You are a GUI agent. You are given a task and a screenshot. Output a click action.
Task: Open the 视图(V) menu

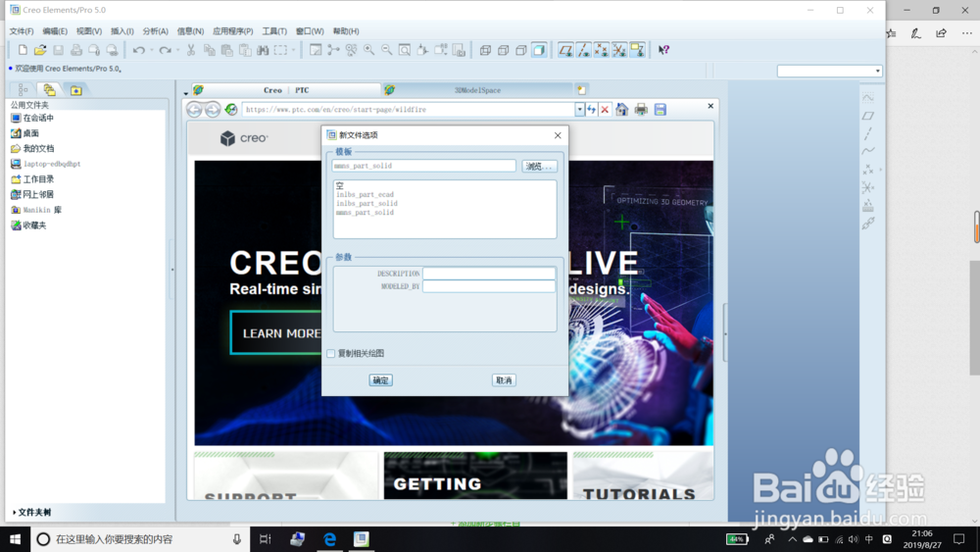pyautogui.click(x=89, y=31)
